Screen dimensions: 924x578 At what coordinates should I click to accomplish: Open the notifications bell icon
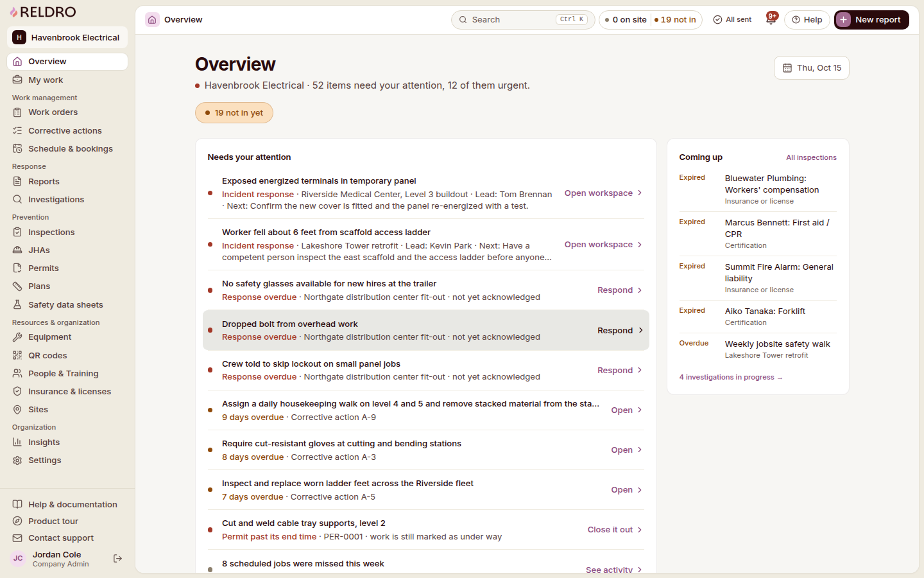pos(771,19)
